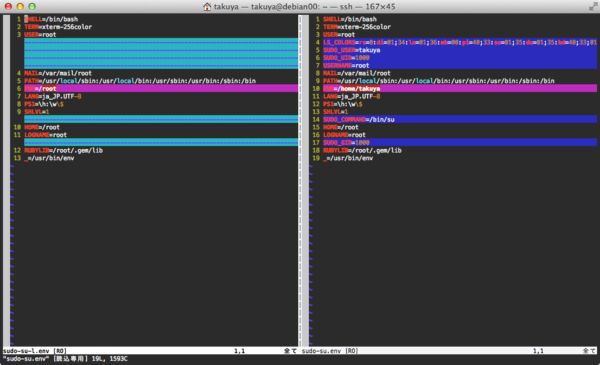Viewport: 600px width, 365px height.
Task: Click the RUBYLIB line in right pane
Action: point(362,150)
